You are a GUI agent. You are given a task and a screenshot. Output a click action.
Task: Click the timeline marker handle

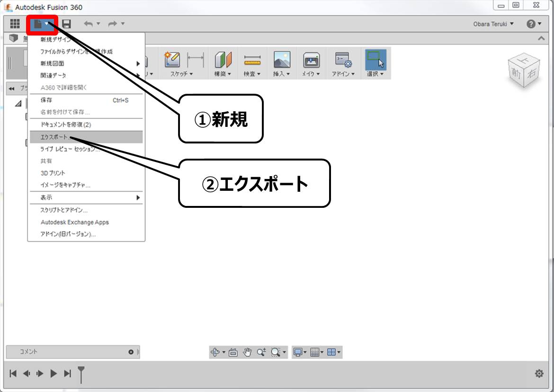pyautogui.click(x=81, y=374)
